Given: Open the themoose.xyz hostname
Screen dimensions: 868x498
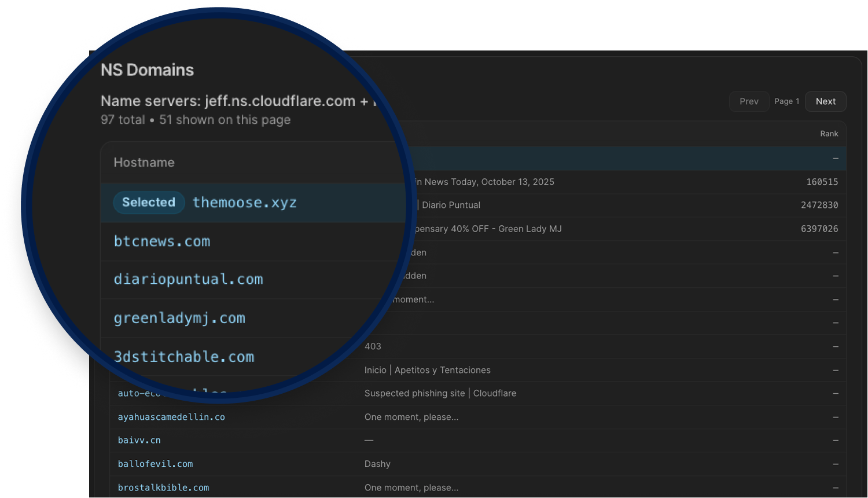Looking at the screenshot, I should click(244, 203).
